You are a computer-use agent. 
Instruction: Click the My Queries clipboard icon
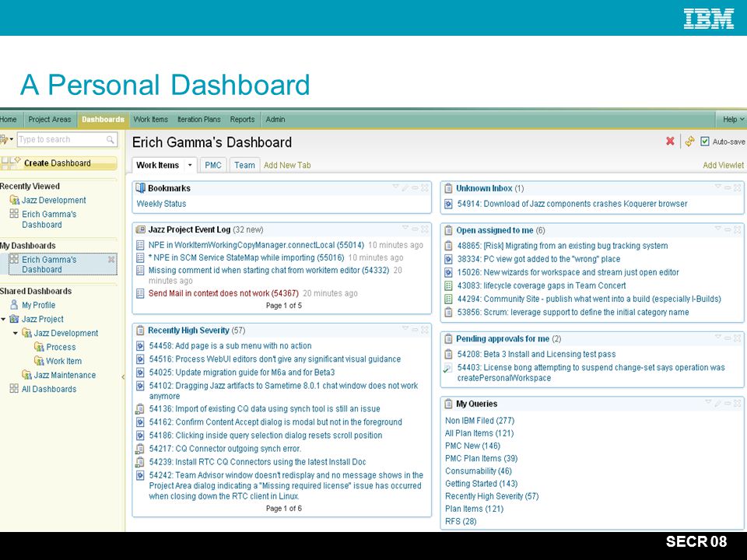[x=448, y=404]
